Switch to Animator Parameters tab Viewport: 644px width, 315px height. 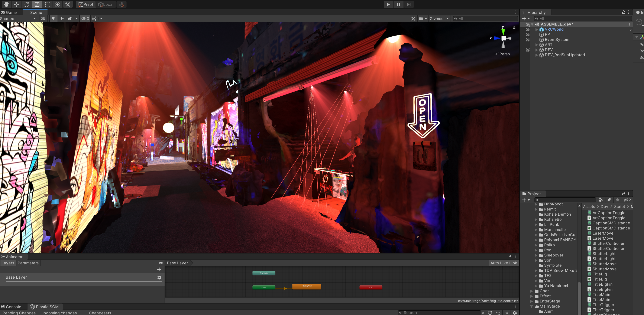click(x=28, y=263)
